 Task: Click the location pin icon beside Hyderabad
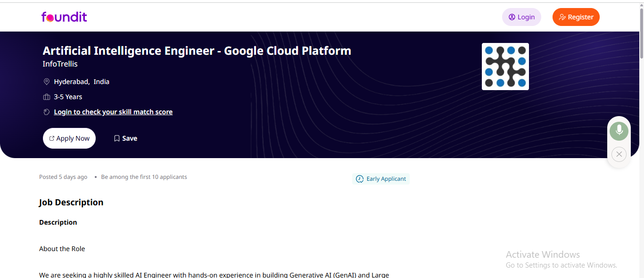pos(47,82)
